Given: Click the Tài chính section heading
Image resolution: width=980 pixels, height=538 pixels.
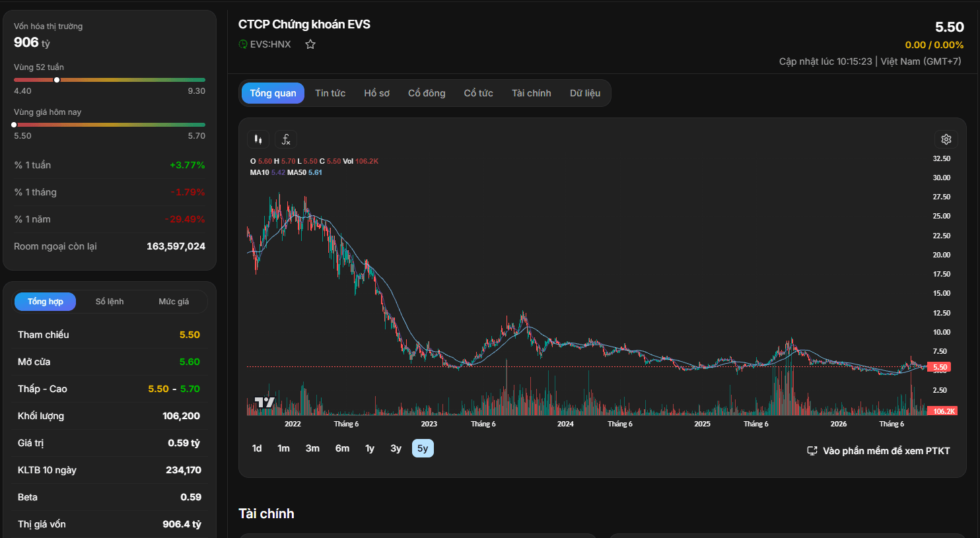Looking at the screenshot, I should [x=266, y=514].
